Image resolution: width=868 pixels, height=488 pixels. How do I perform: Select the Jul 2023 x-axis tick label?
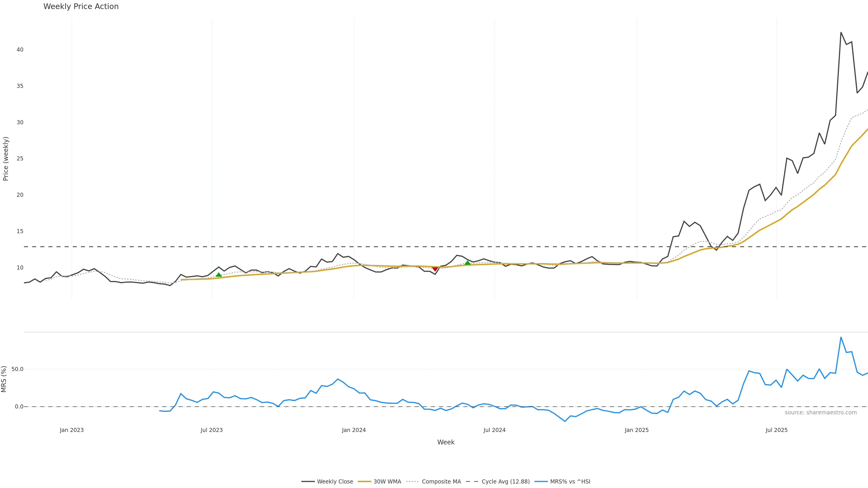coord(212,430)
